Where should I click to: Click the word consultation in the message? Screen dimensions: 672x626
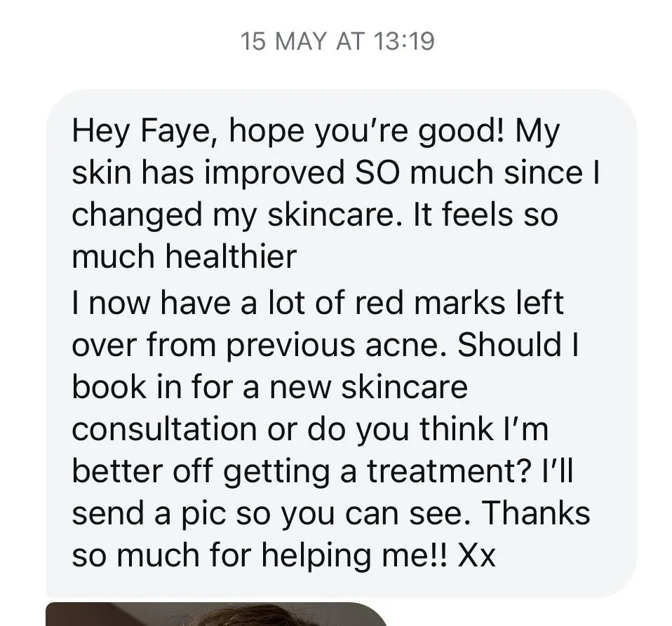[165, 430]
